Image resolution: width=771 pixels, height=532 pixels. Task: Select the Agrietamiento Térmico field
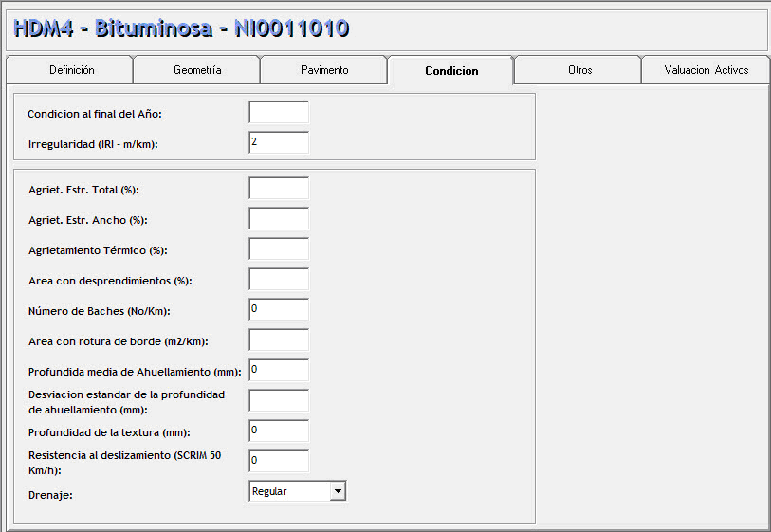coord(279,249)
